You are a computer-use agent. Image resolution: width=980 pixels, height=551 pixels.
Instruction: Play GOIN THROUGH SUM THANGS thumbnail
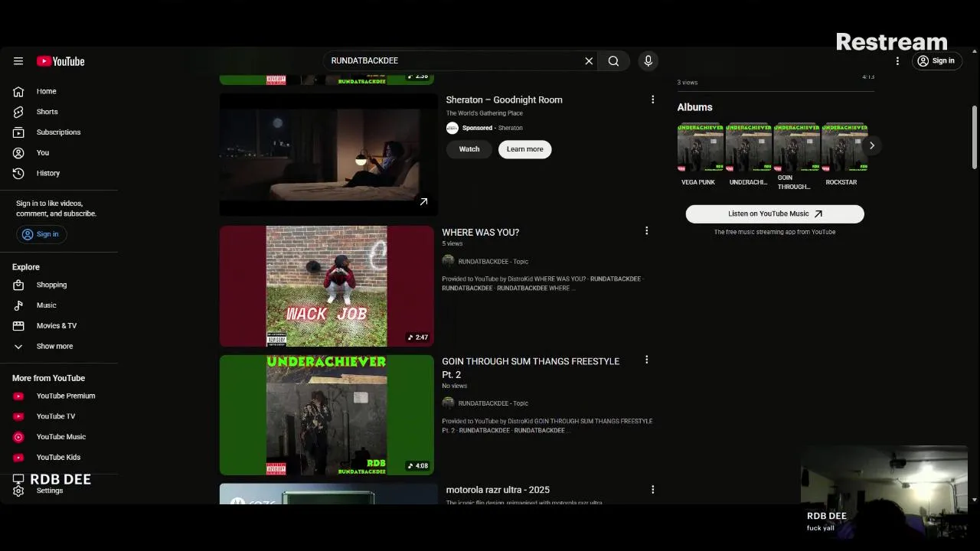pos(327,415)
